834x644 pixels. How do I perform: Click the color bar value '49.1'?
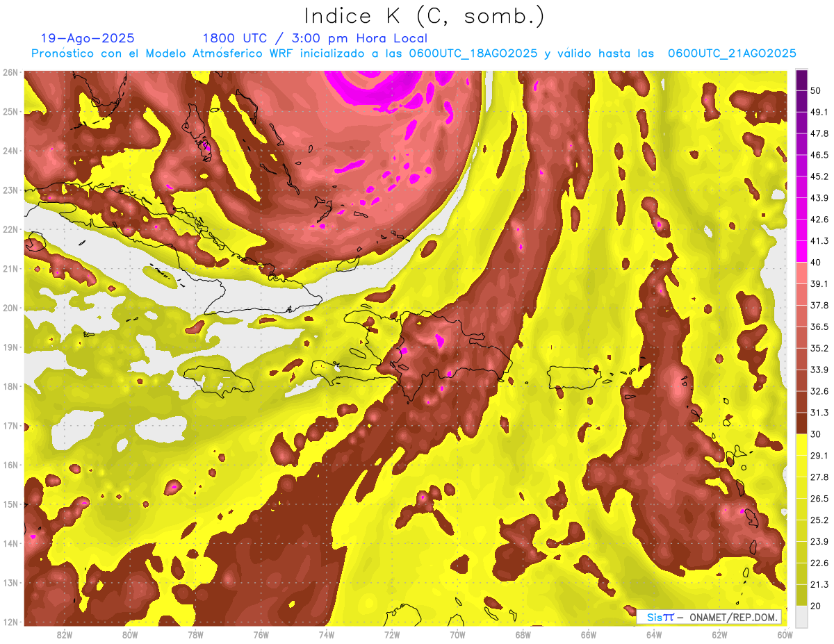click(x=819, y=112)
